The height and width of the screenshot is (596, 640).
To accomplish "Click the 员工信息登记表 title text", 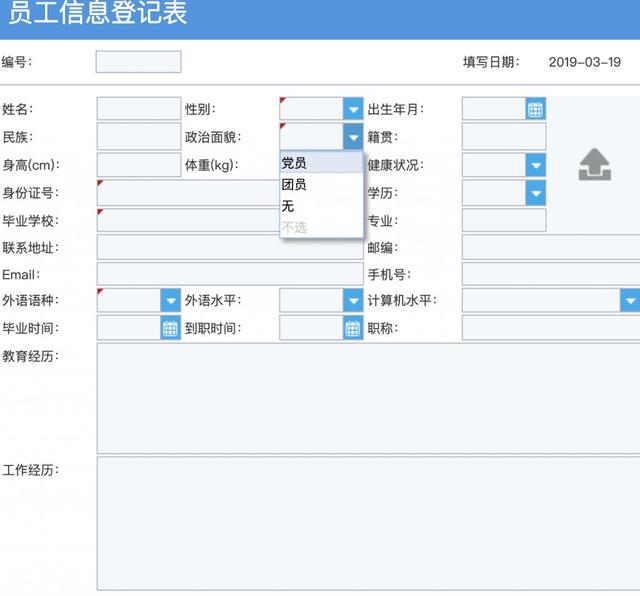I will [98, 13].
